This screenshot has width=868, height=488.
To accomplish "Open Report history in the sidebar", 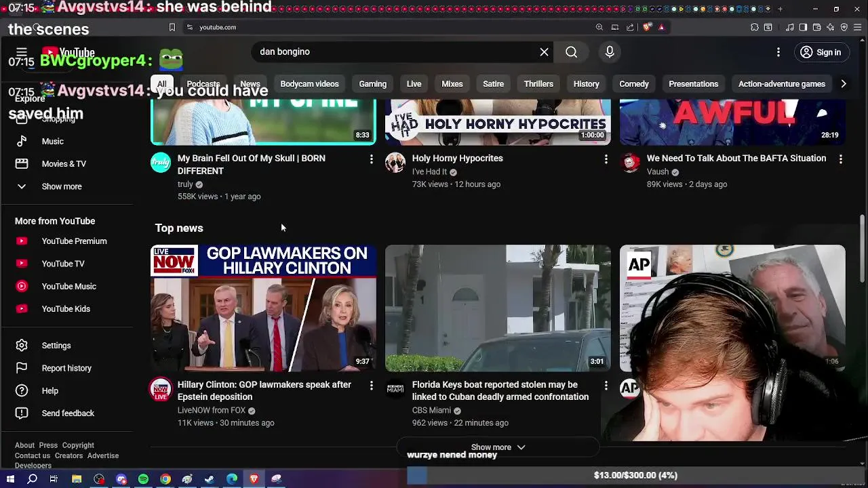I will (68, 368).
